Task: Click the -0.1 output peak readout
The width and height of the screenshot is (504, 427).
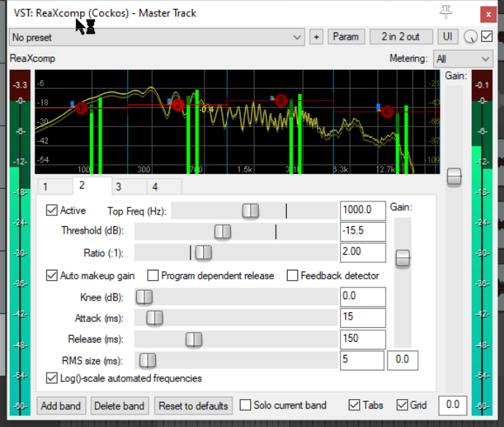Action: pyautogui.click(x=482, y=85)
